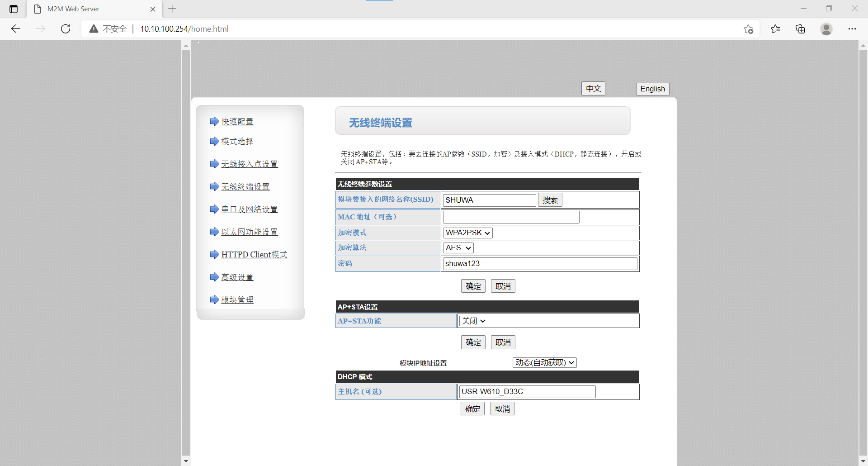The height and width of the screenshot is (466, 868).
Task: Click the password field containing shuwa123
Action: tap(540, 264)
